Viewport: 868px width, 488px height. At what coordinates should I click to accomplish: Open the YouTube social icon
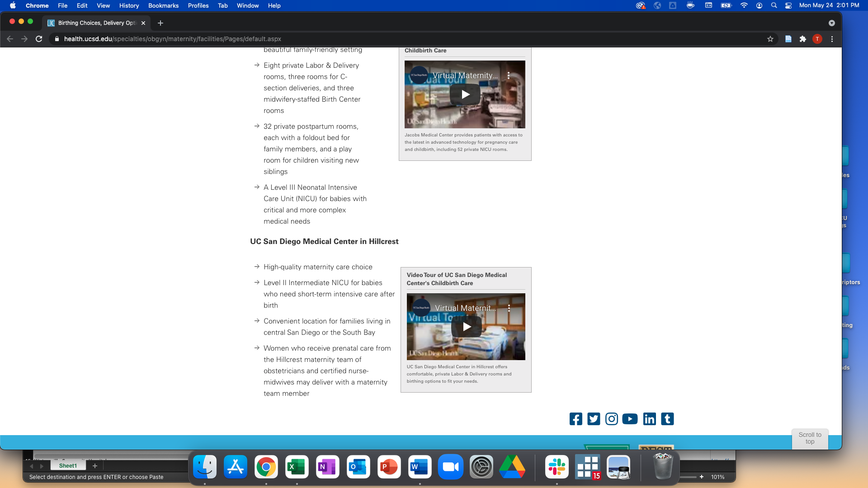coord(630,419)
